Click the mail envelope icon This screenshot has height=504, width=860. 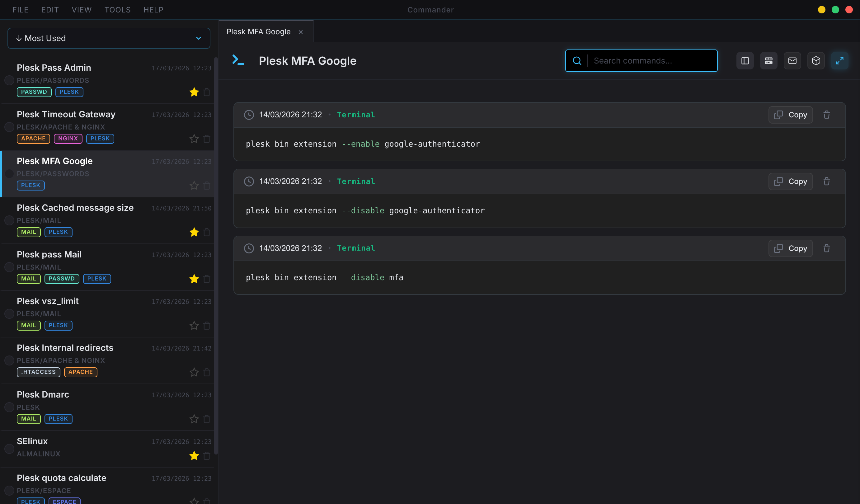(792, 61)
